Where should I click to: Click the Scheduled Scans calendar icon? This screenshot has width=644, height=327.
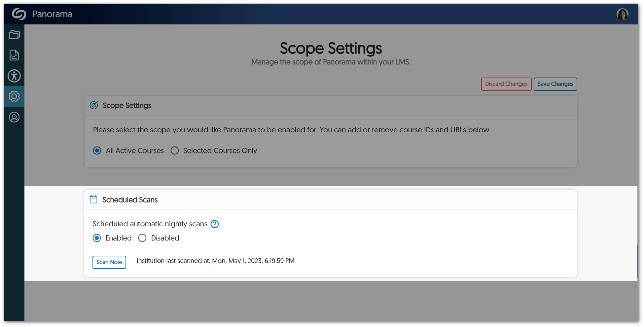(x=93, y=200)
